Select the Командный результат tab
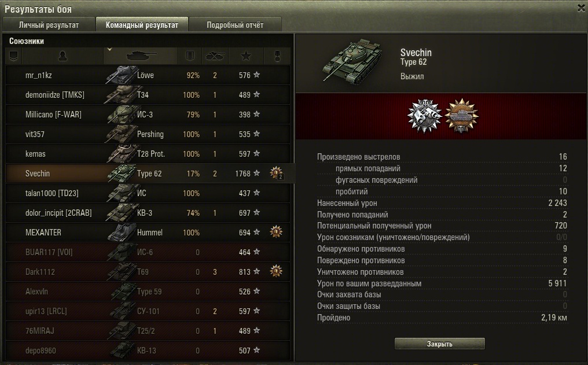This screenshot has height=365, width=588. pyautogui.click(x=142, y=25)
